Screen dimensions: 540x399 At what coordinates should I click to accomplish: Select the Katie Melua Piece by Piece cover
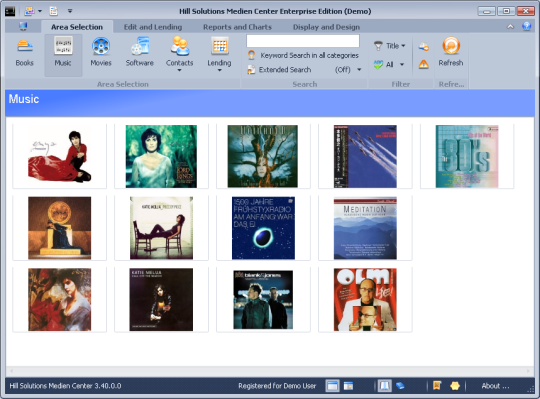point(161,228)
